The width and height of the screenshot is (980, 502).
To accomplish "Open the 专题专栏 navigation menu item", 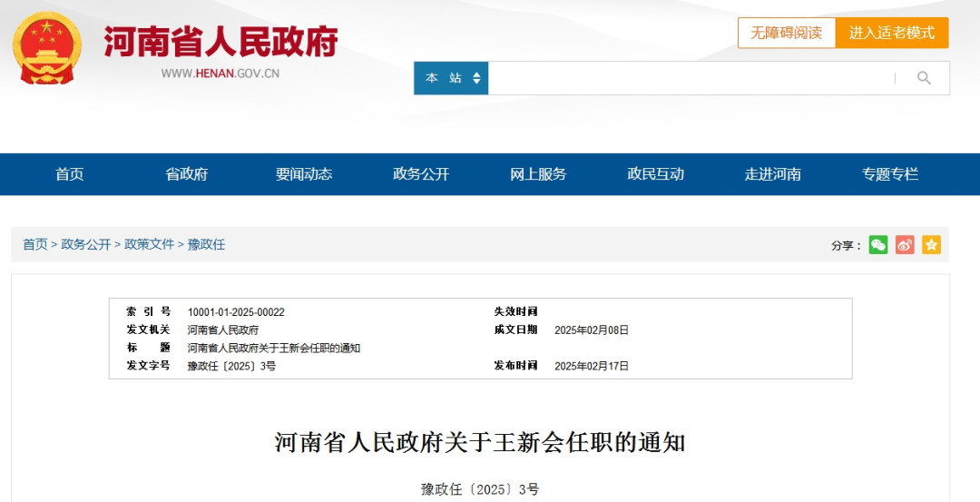I will click(x=890, y=174).
